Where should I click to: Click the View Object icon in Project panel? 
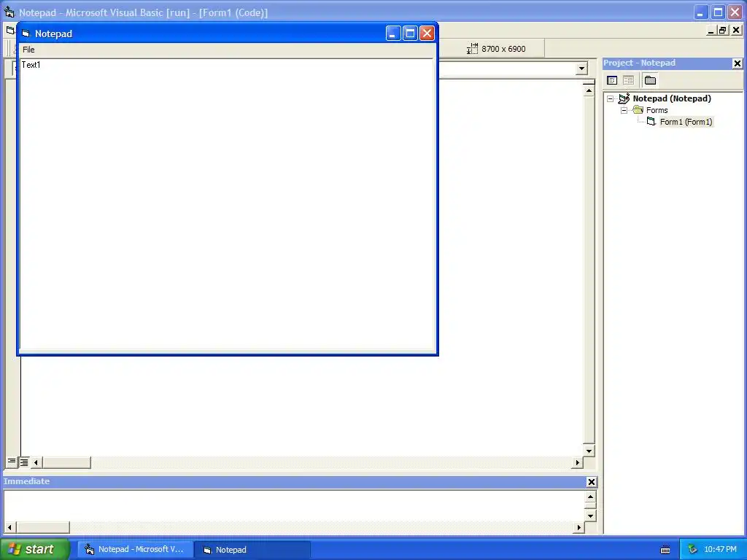click(x=628, y=80)
